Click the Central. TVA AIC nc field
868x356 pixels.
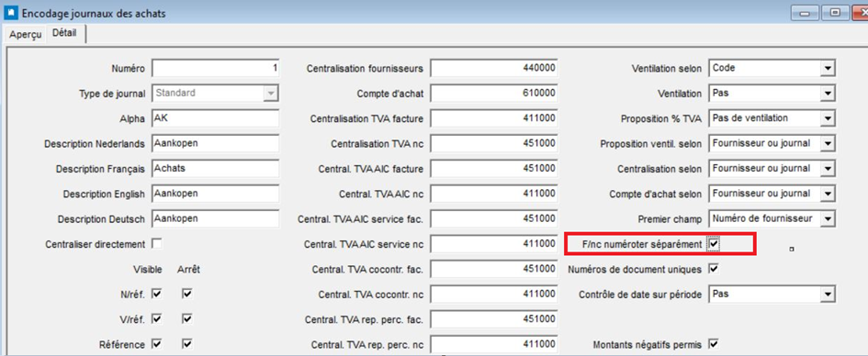pos(494,194)
